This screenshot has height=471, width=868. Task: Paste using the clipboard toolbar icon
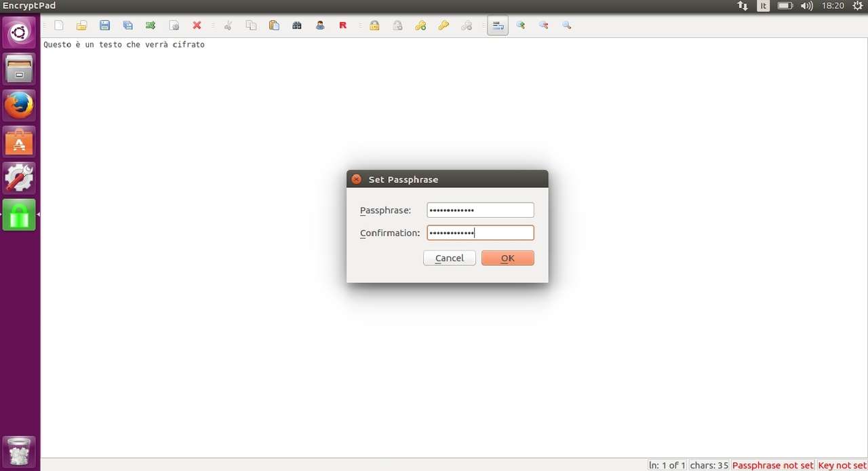pyautogui.click(x=274, y=26)
